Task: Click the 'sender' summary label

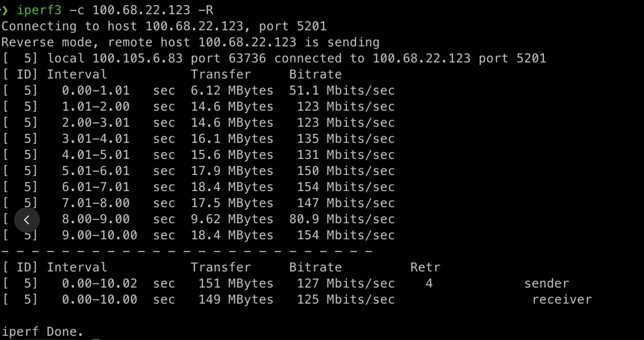Action: [547, 283]
